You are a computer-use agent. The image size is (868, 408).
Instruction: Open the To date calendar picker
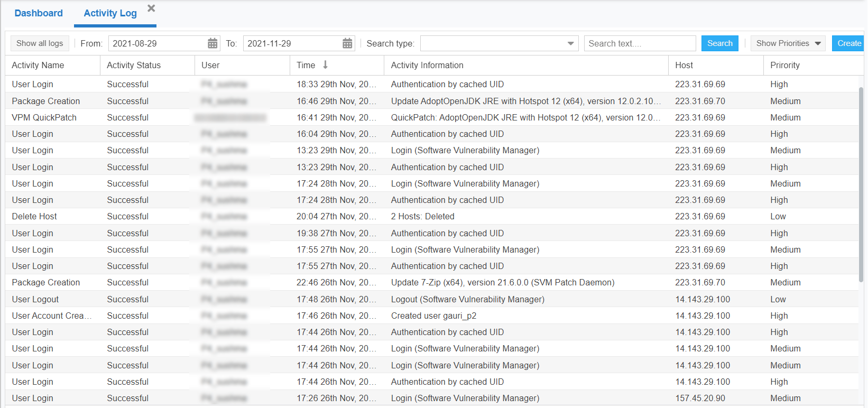coord(347,43)
